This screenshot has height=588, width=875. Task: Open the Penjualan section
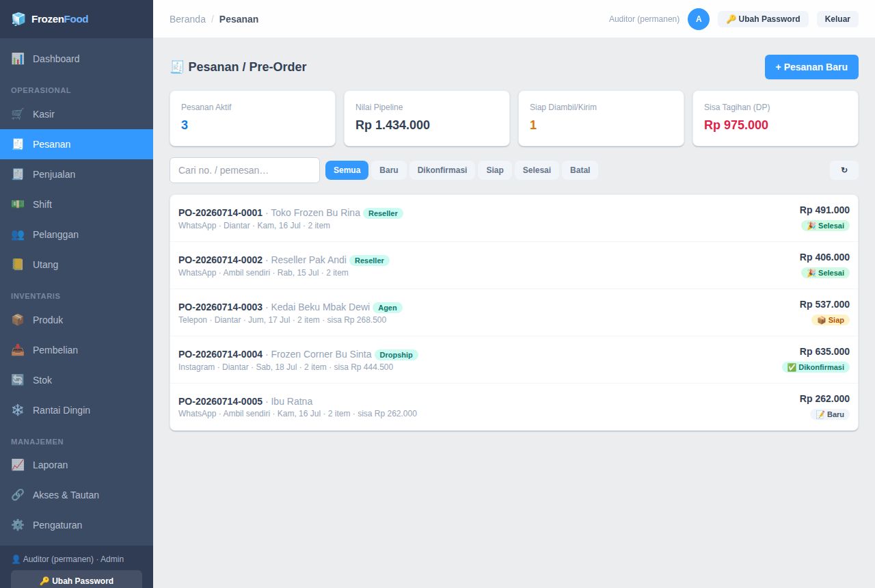pyautogui.click(x=77, y=174)
